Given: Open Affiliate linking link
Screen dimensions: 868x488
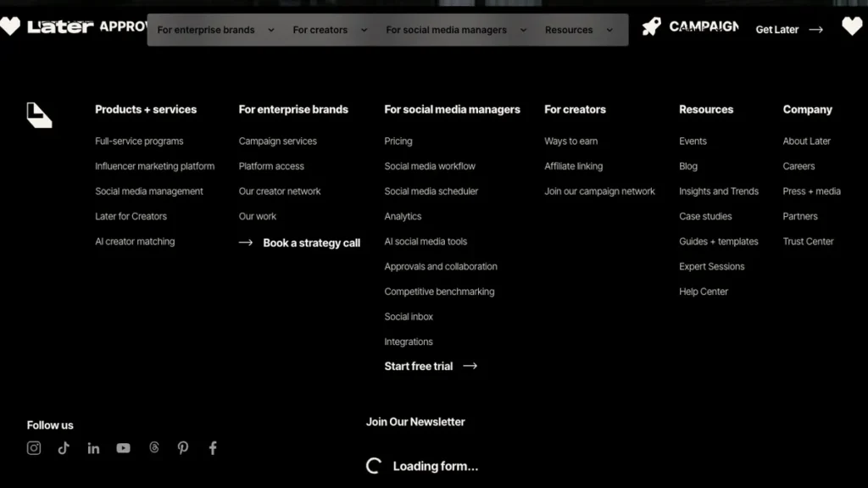Looking at the screenshot, I should pyautogui.click(x=574, y=166).
